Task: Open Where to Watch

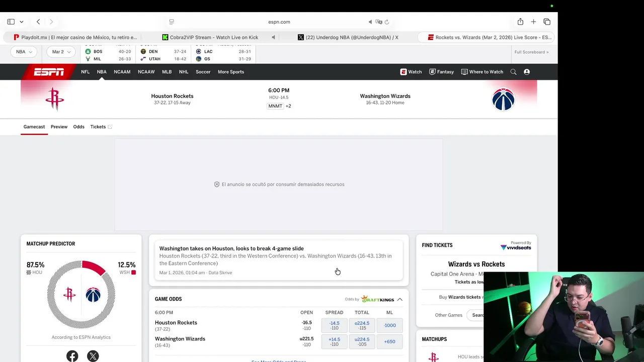Action: click(482, 72)
